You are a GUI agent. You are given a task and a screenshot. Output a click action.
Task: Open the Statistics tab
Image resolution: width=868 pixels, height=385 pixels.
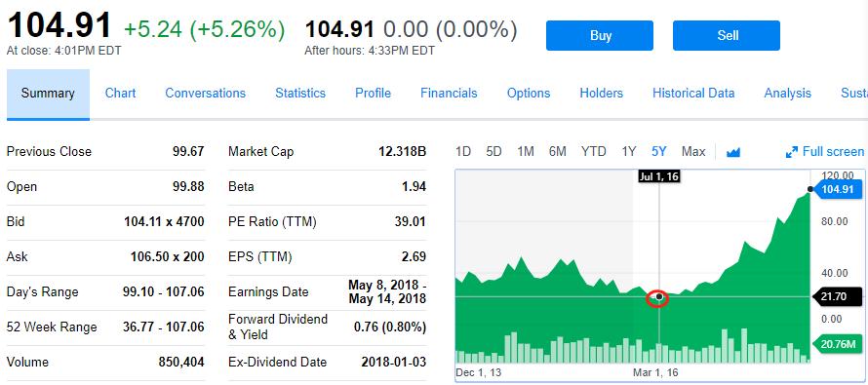(300, 94)
